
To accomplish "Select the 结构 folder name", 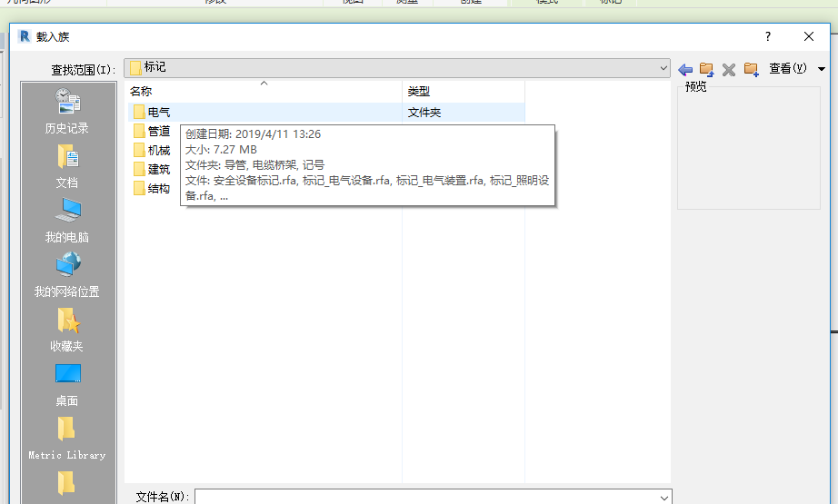I will [x=159, y=189].
